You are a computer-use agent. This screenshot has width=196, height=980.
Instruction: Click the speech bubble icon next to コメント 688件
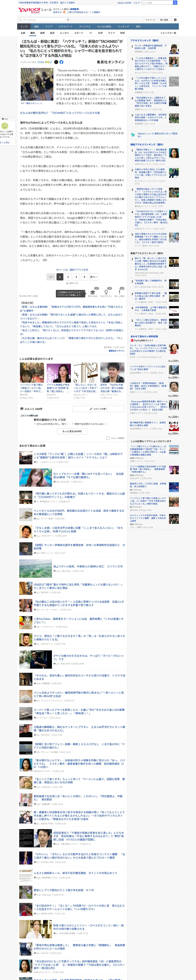22,409
